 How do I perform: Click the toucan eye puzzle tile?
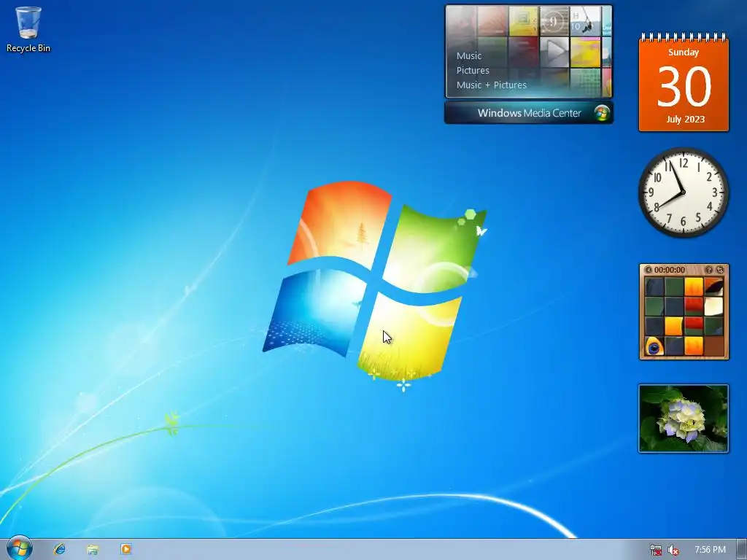(654, 346)
